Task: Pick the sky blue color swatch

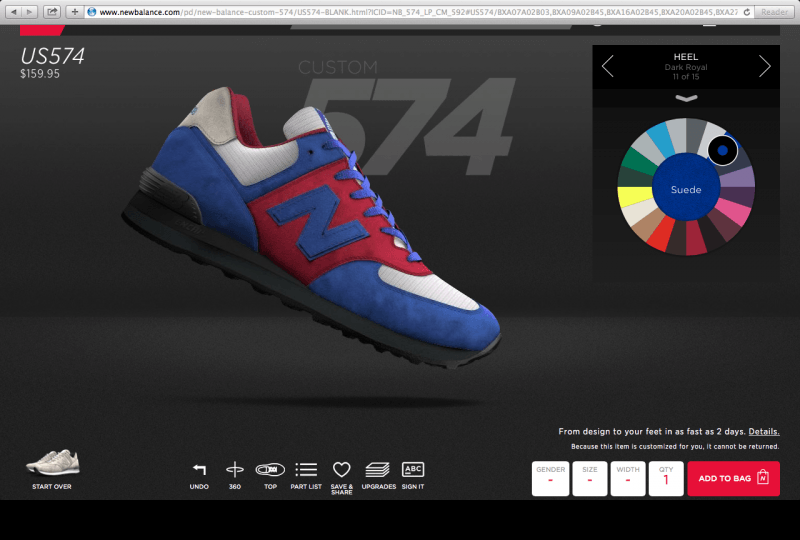Action: coord(662,139)
